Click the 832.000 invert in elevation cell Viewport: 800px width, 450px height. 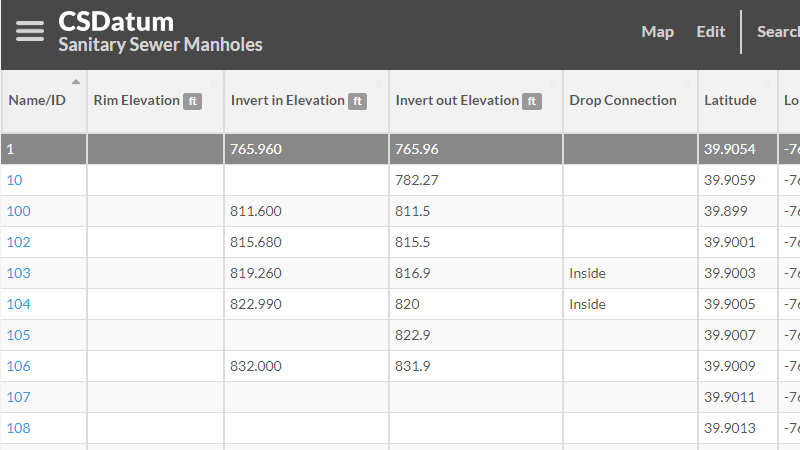tap(256, 367)
